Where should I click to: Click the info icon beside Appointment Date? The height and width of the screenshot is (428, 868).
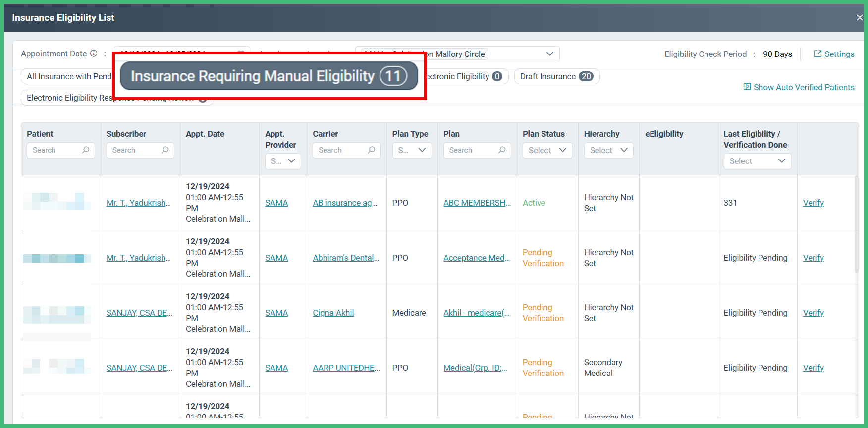point(94,53)
